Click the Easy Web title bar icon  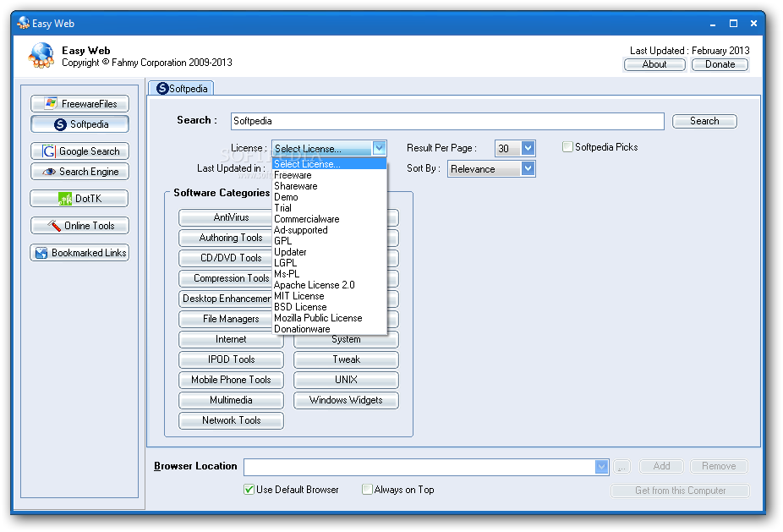[x=23, y=23]
